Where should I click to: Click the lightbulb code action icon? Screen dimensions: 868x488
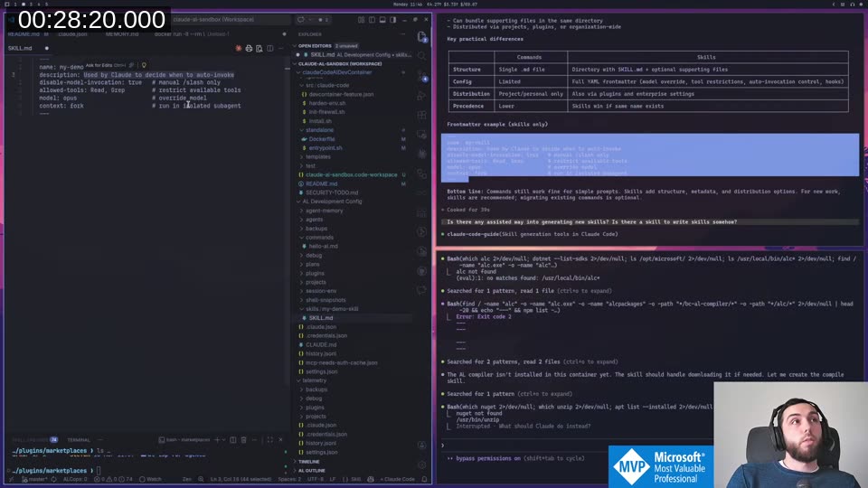tap(144, 65)
